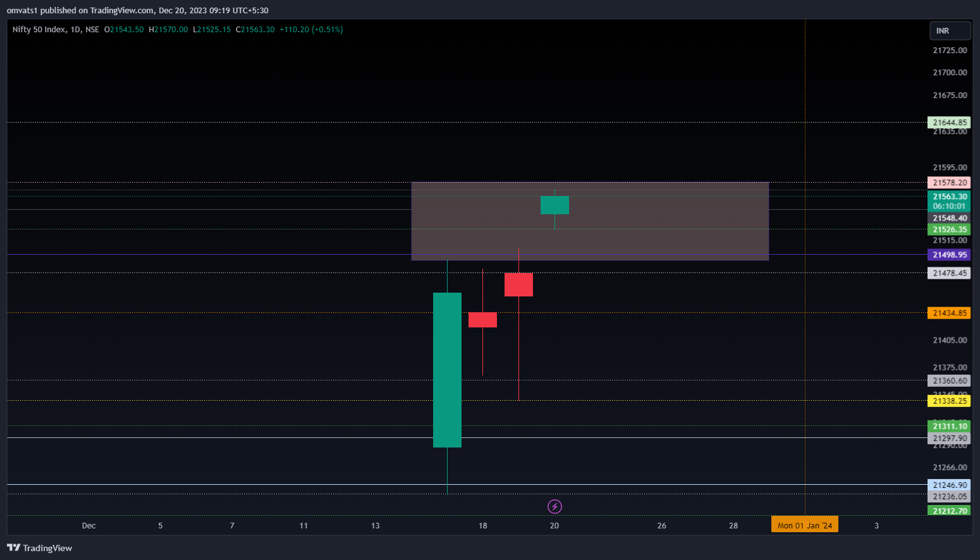Click the large green candle body
The height and width of the screenshot is (560, 980).
click(x=447, y=370)
